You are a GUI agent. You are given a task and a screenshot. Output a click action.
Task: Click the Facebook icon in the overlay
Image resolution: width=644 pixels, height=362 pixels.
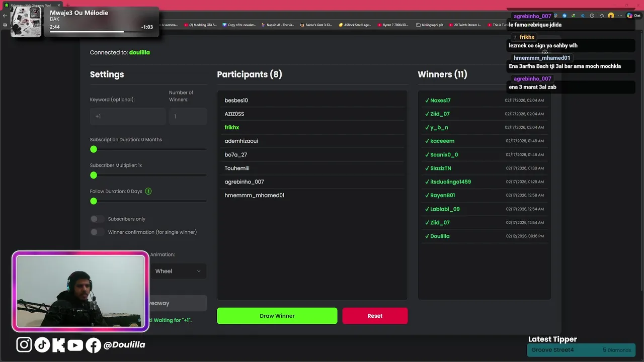(93, 345)
